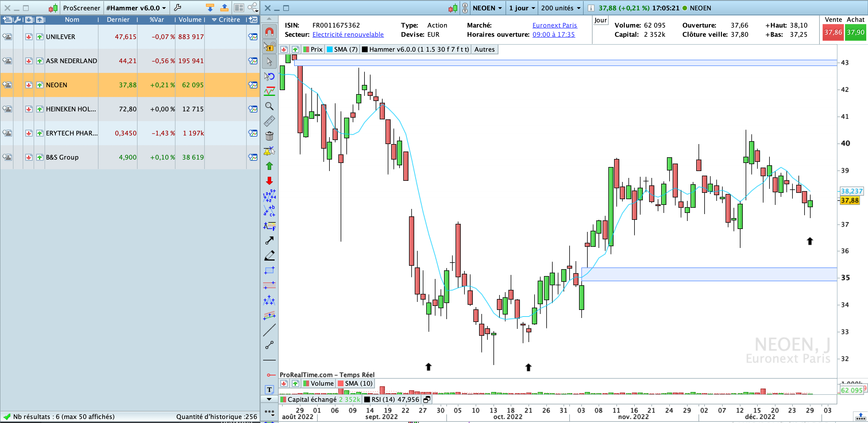Select the magnet snap tool
Screen dimensions: 868x423
coord(269,32)
